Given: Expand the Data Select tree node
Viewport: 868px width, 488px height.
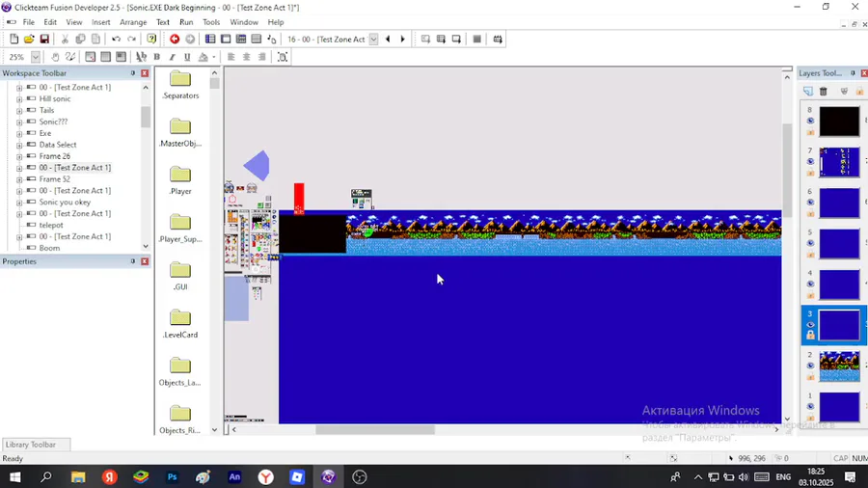Looking at the screenshot, I should [19, 145].
